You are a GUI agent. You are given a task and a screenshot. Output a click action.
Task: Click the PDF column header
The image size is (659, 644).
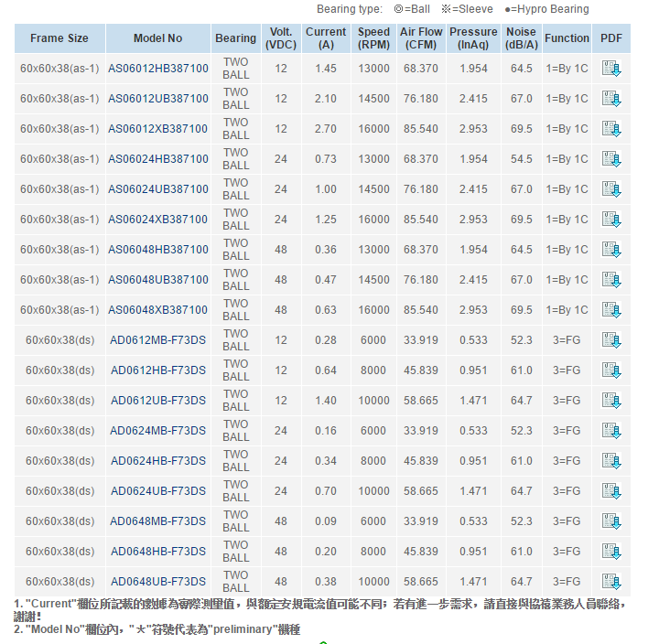(x=611, y=38)
